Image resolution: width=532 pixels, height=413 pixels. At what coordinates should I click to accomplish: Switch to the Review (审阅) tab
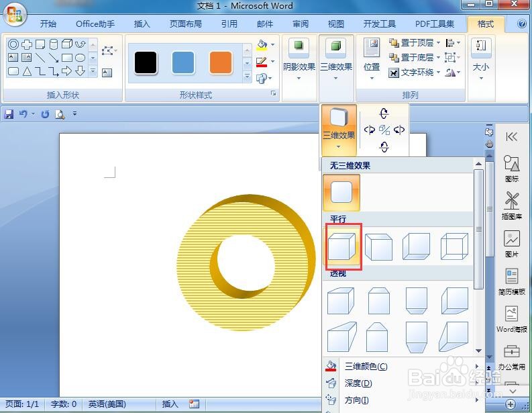click(x=301, y=24)
